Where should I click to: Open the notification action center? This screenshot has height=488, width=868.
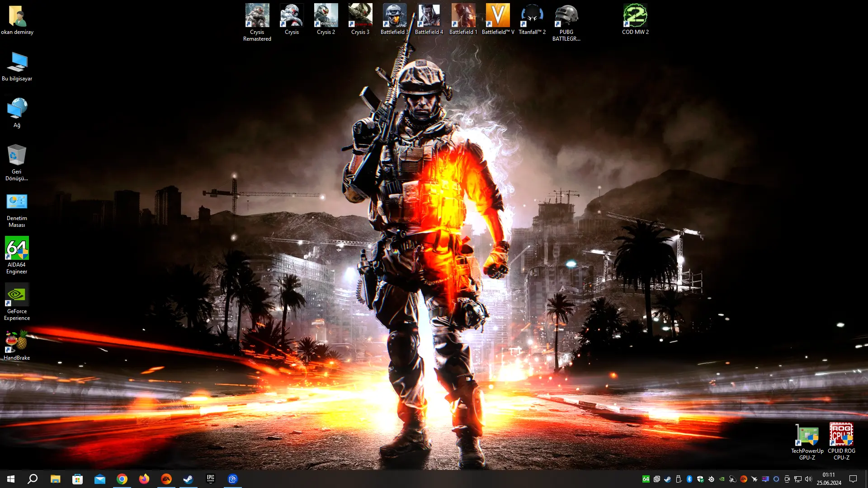click(853, 479)
